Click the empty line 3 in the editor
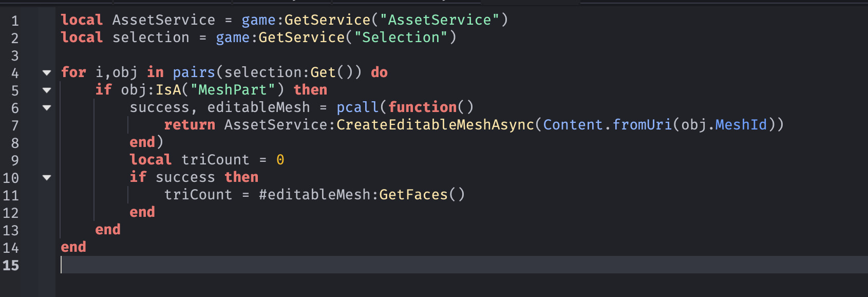 462,54
